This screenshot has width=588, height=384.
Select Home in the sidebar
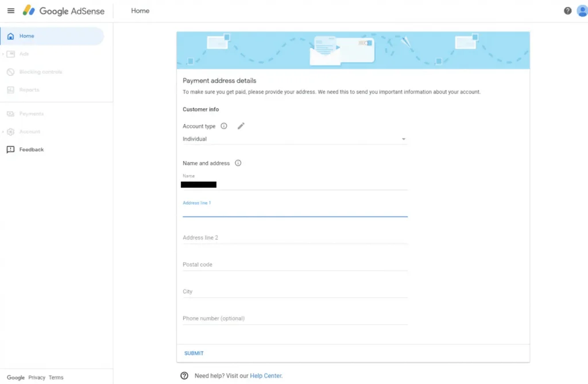[x=52, y=36]
